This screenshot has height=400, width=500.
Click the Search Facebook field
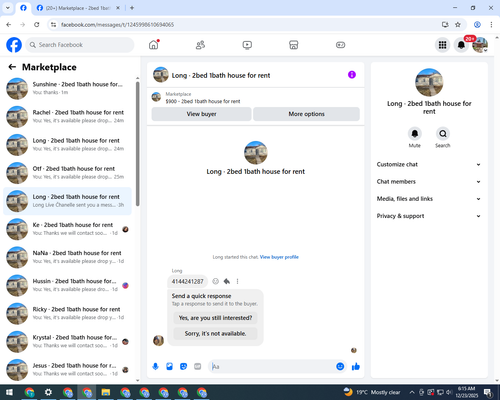(80, 45)
